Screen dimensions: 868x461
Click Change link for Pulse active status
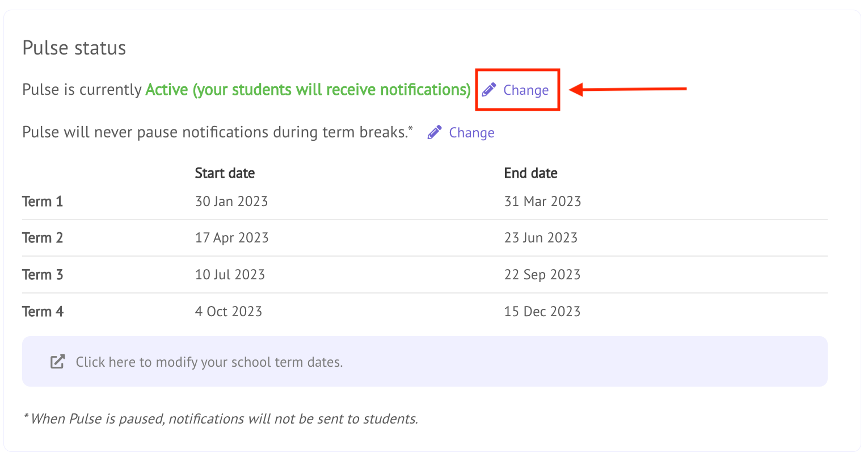(525, 90)
